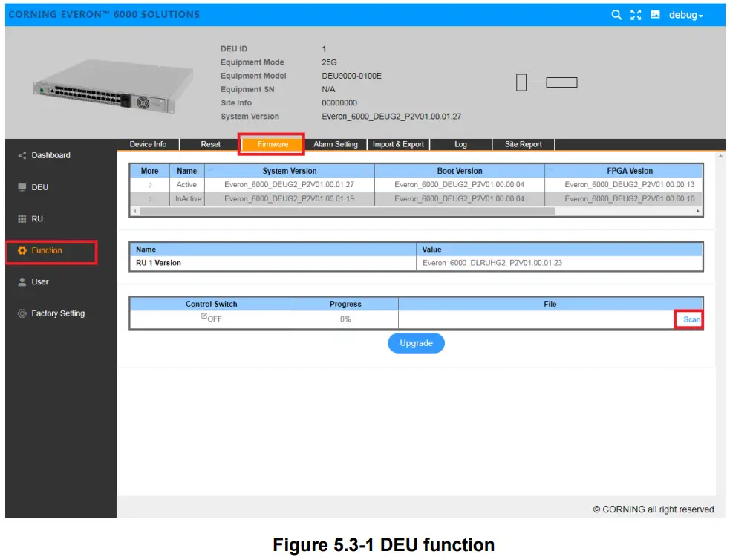Click the CORNING EVERON 6000 SOLUTIONS title
730x560 pixels.
(x=104, y=14)
